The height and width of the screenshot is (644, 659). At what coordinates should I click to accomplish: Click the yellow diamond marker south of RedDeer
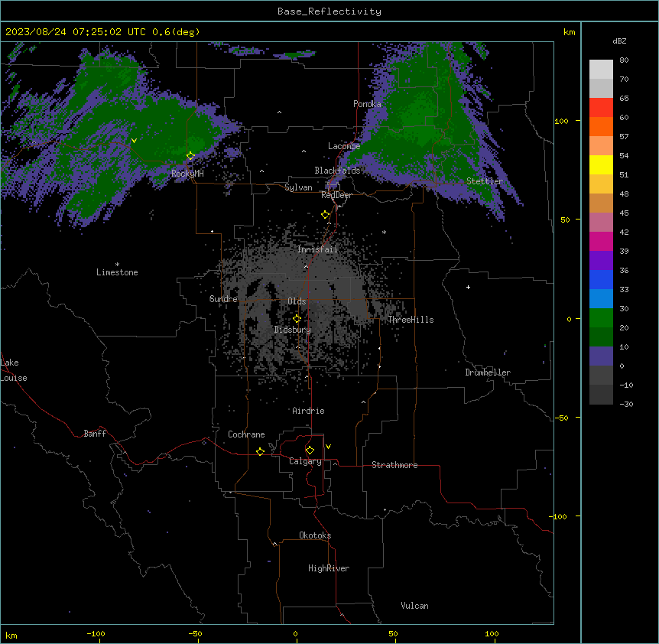(326, 215)
